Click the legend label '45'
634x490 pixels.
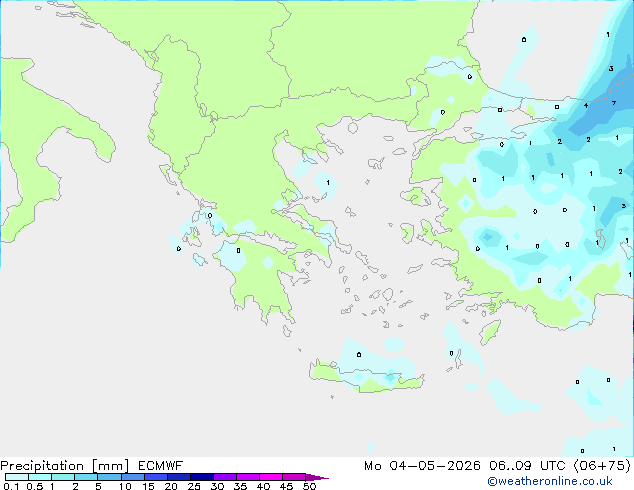(x=286, y=486)
